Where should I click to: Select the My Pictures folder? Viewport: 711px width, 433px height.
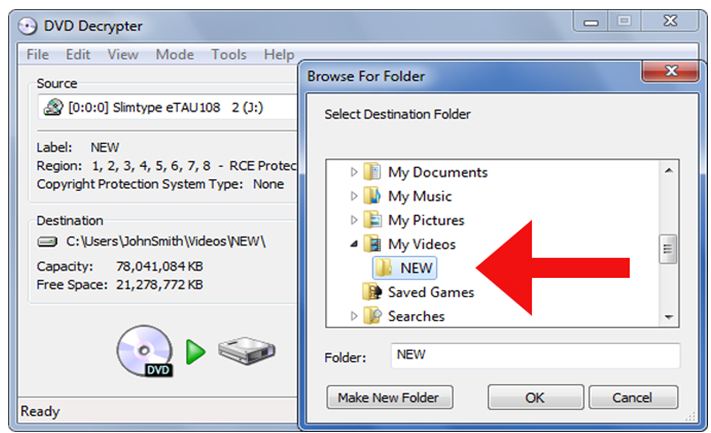[414, 220]
